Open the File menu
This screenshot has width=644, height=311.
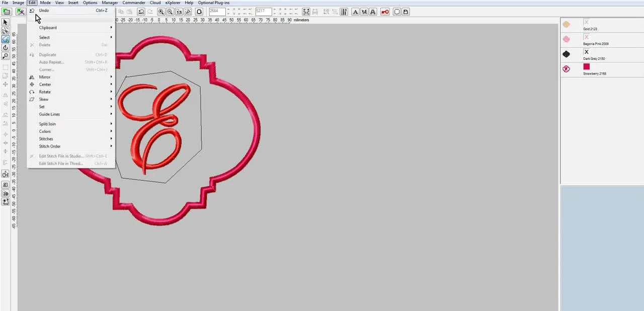click(5, 3)
